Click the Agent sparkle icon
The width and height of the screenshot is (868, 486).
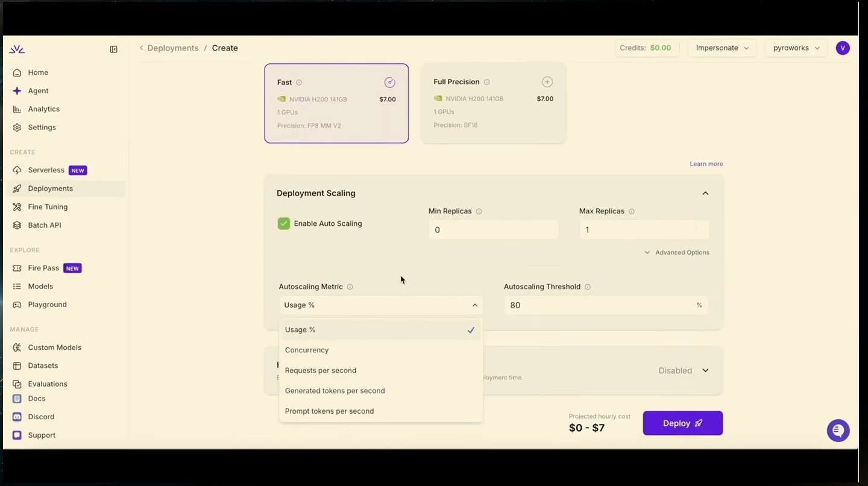17,91
